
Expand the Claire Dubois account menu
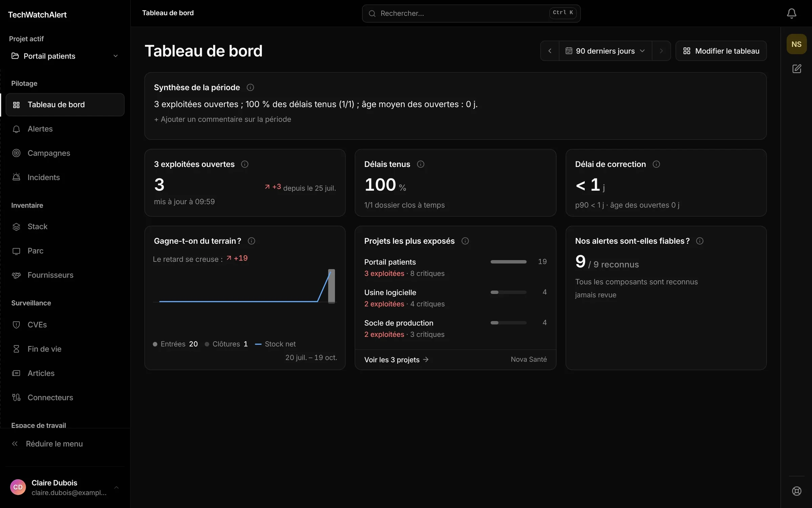(65, 487)
